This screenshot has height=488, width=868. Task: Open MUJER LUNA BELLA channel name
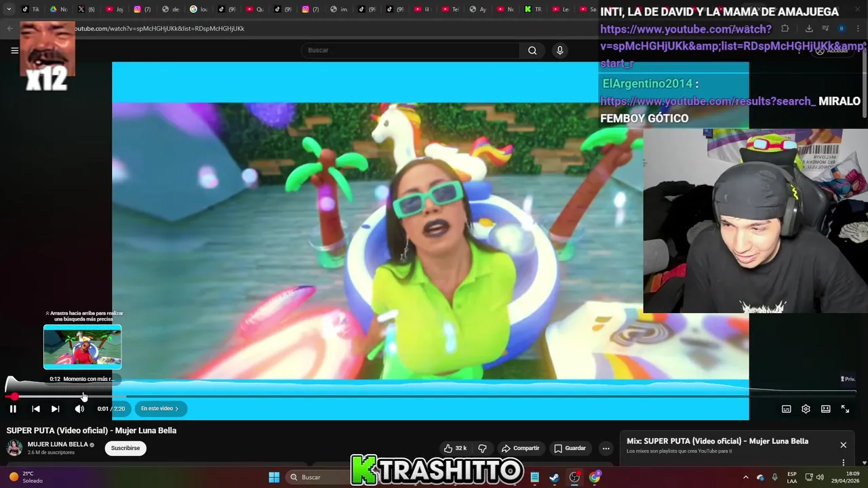[58, 445]
